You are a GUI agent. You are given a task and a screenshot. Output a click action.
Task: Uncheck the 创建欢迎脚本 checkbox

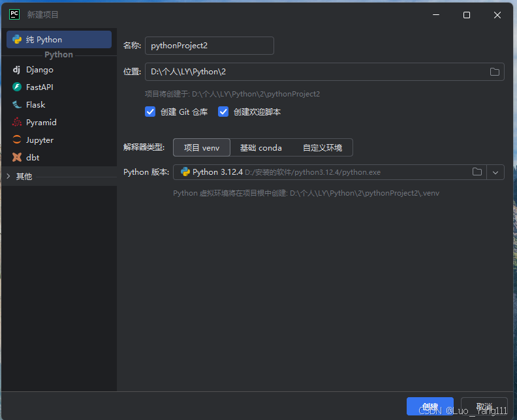[223, 112]
